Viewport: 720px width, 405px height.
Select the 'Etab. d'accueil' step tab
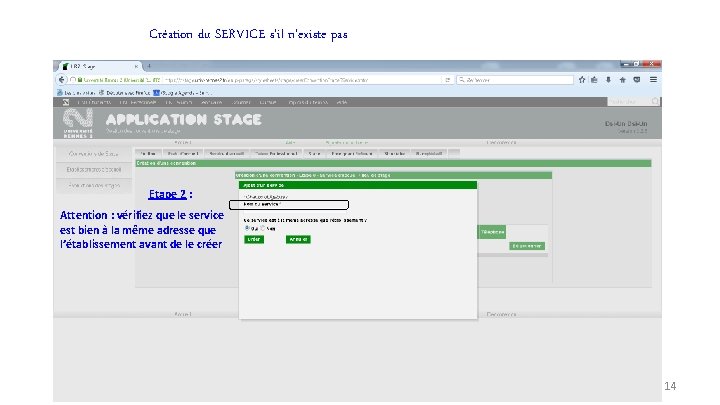[x=183, y=153]
